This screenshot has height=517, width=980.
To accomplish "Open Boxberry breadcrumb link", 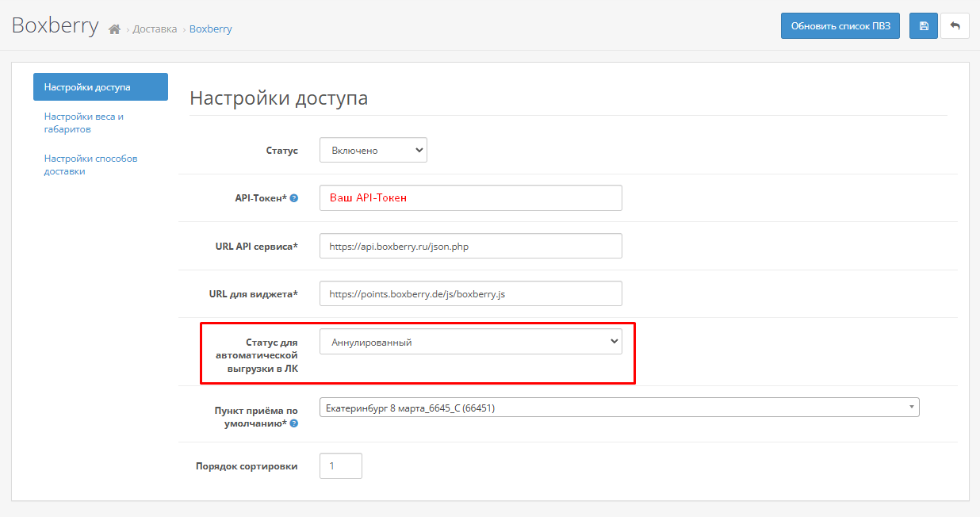I will point(211,29).
